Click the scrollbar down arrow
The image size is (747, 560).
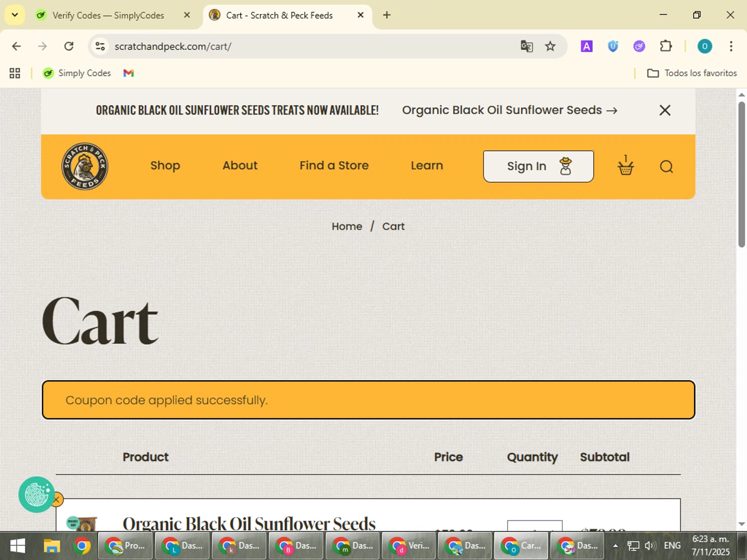(742, 524)
